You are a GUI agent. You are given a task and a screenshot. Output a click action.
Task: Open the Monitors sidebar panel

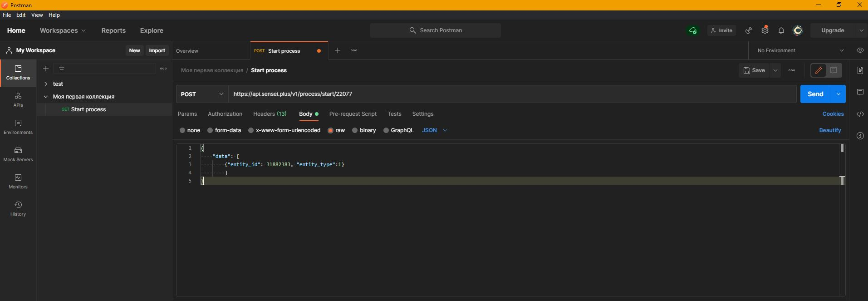pos(18,182)
